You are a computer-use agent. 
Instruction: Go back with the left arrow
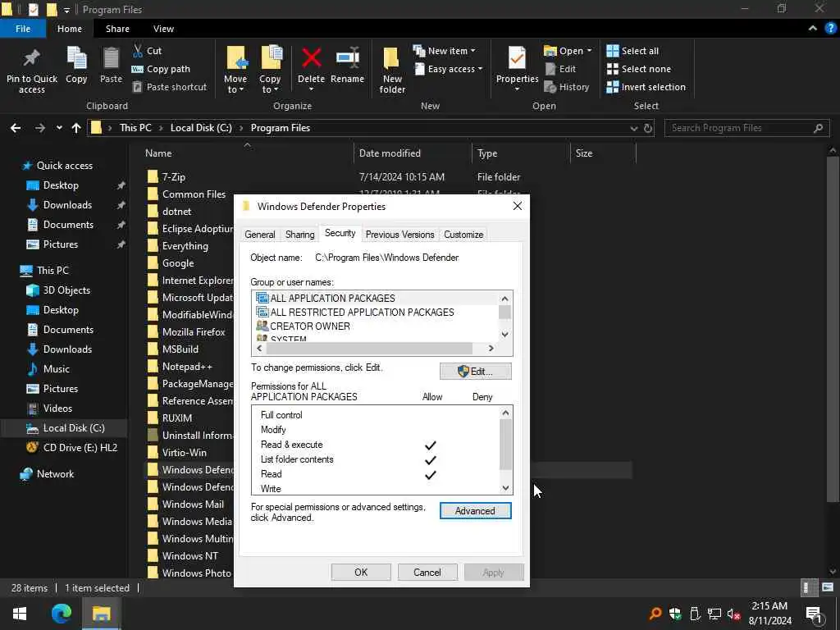pos(16,128)
